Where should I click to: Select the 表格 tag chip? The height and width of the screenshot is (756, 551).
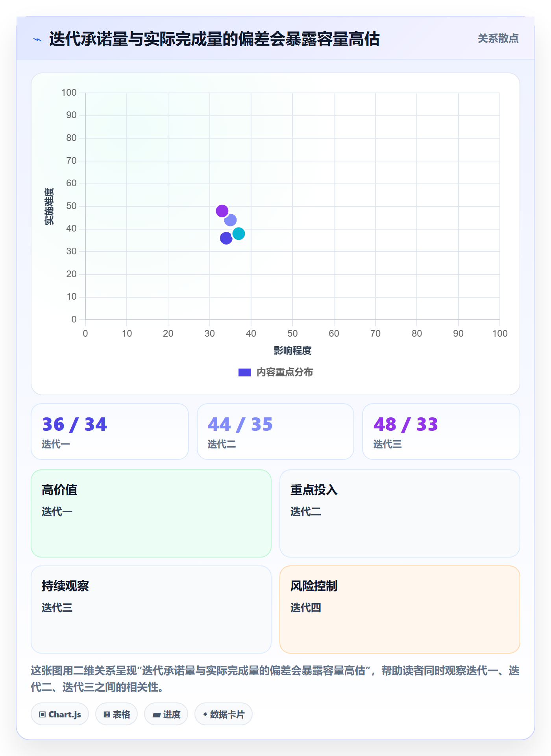pos(116,714)
